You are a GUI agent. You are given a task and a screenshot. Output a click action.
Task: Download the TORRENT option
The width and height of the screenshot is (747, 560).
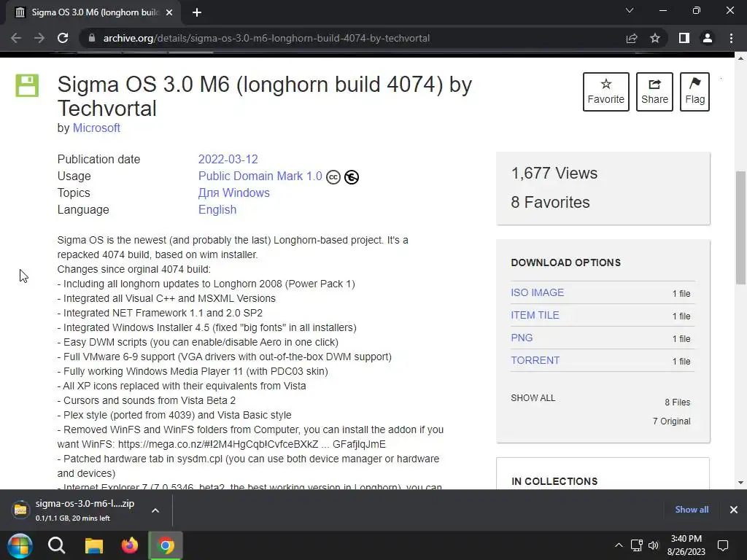point(535,360)
